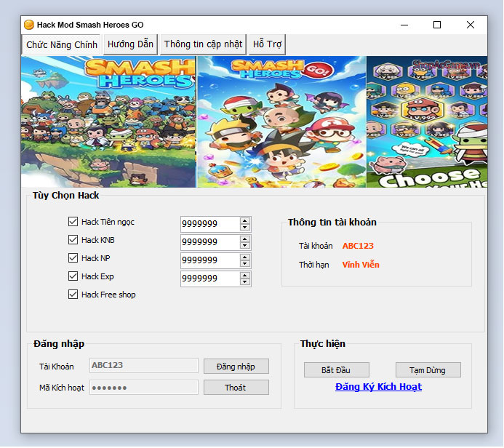The width and height of the screenshot is (504, 448).
Task: Click the orange app icon in title bar
Action: (x=29, y=25)
